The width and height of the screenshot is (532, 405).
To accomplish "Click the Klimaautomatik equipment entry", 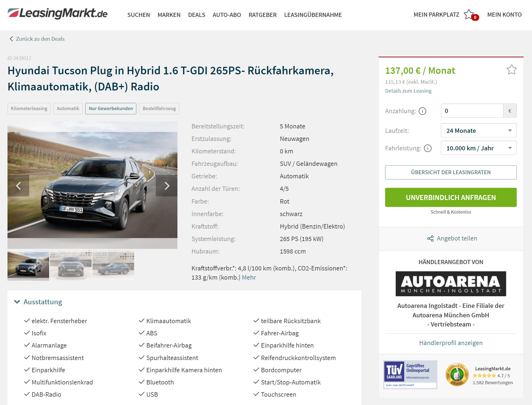I will click(x=169, y=321).
